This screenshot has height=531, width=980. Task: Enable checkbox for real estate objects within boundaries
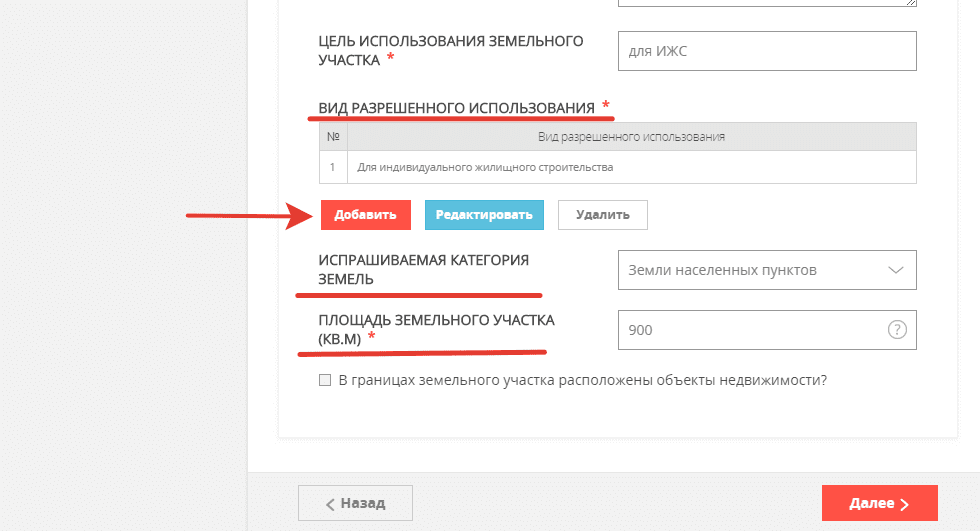[x=324, y=380]
